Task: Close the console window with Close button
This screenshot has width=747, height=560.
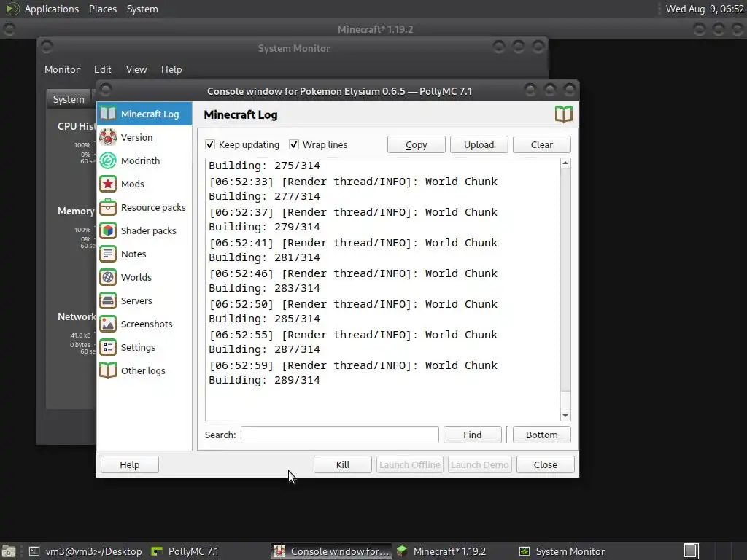Action: click(546, 464)
